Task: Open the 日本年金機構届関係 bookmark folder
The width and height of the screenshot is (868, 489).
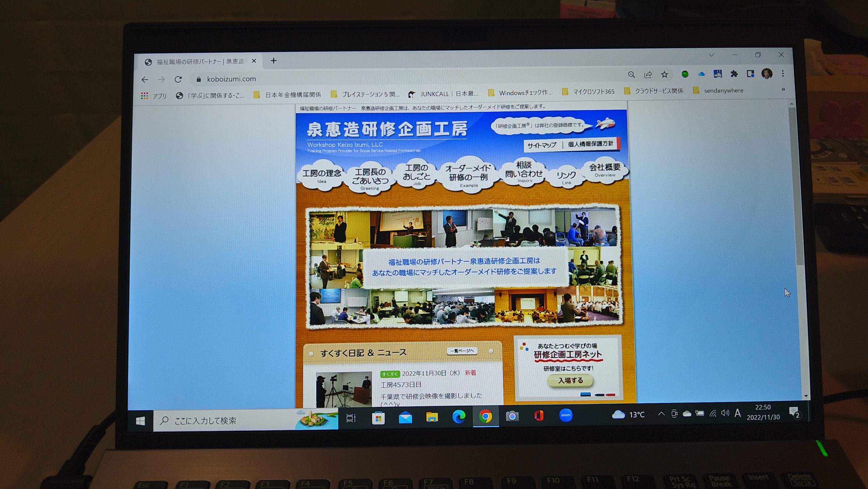Action: (x=288, y=95)
